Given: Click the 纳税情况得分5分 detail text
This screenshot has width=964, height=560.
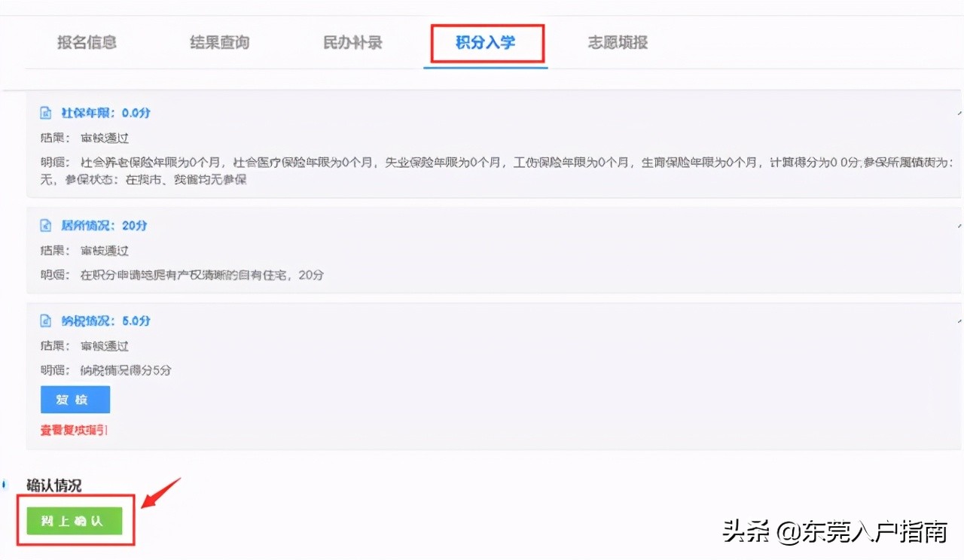Looking at the screenshot, I should [126, 371].
